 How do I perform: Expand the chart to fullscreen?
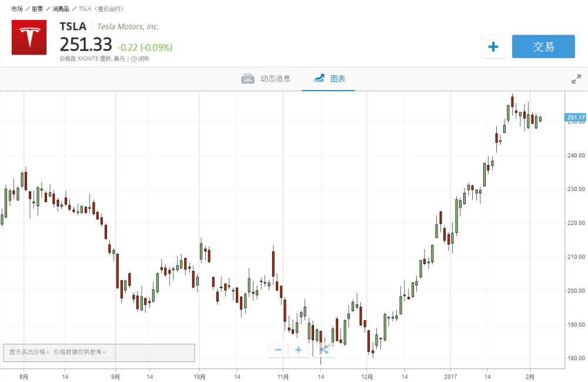click(576, 78)
